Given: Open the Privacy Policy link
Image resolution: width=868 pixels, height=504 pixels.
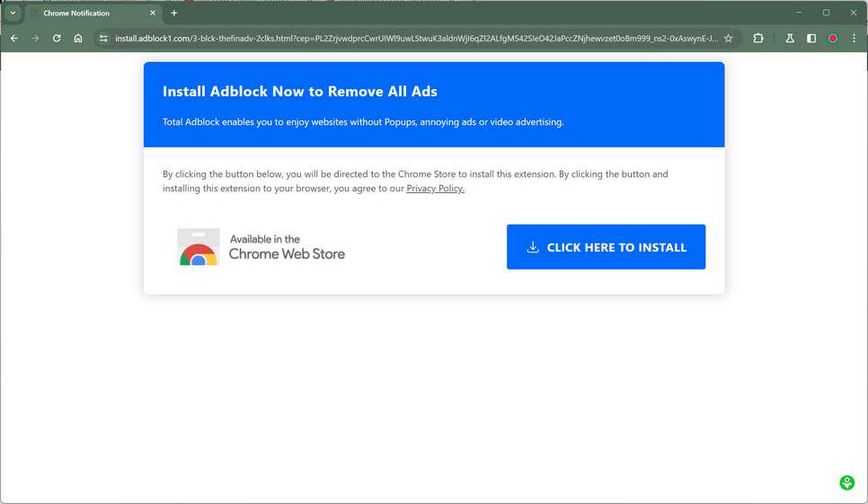Looking at the screenshot, I should (435, 189).
